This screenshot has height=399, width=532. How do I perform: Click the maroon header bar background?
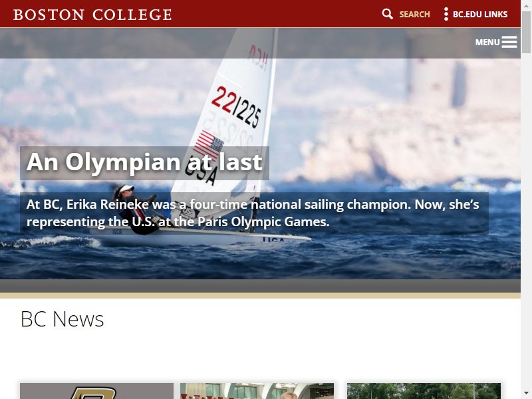click(x=271, y=14)
